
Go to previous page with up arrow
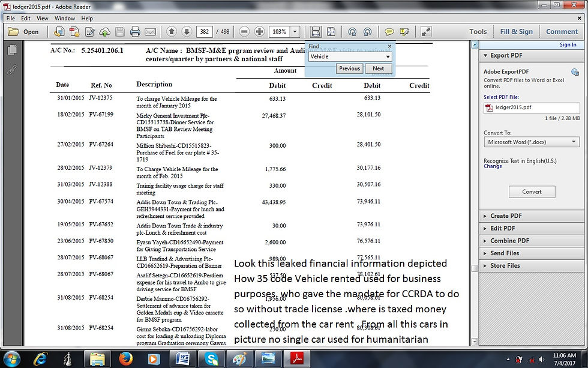point(172,31)
